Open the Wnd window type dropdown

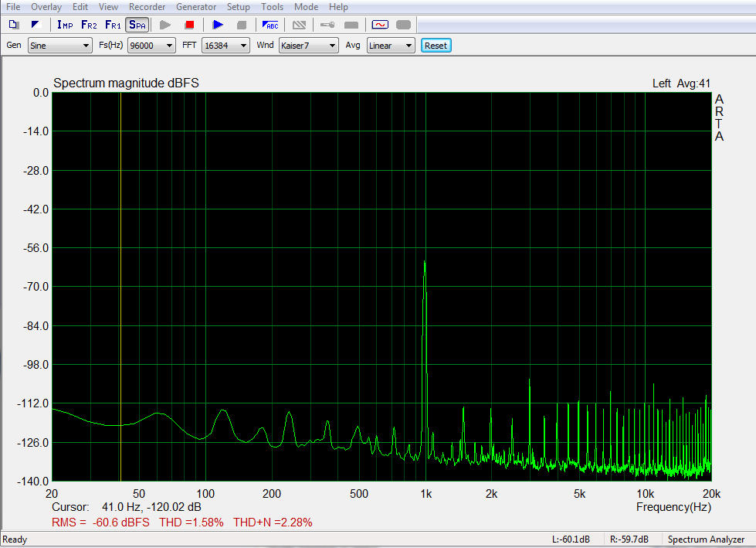[309, 46]
